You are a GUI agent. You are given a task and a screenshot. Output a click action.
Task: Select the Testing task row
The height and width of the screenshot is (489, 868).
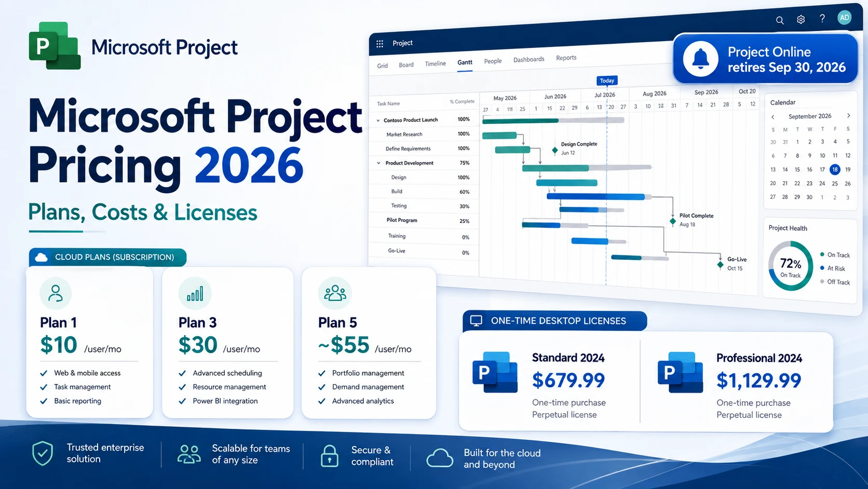coord(425,206)
